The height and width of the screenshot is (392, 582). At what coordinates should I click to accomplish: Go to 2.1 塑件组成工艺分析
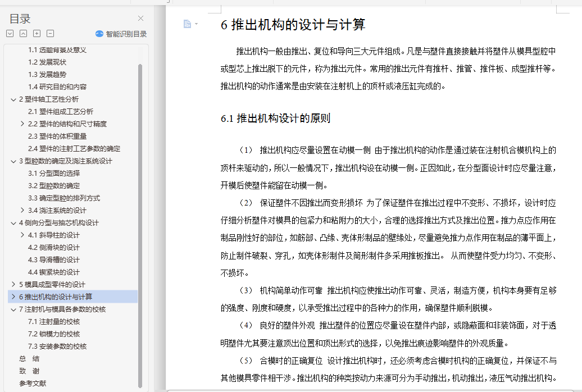click(x=61, y=111)
